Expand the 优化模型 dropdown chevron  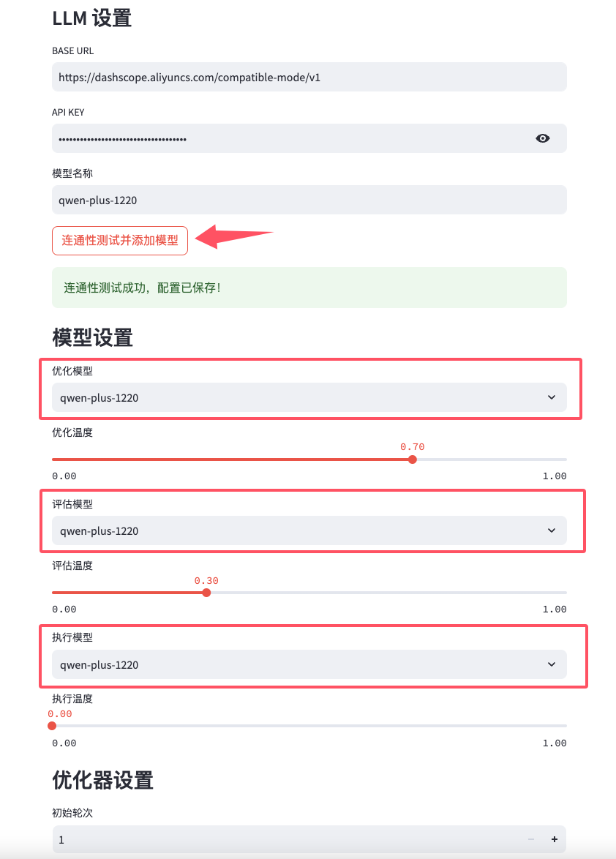pos(552,397)
